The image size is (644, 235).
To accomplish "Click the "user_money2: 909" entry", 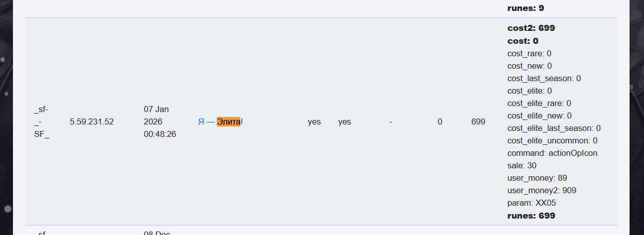I will [x=542, y=190].
